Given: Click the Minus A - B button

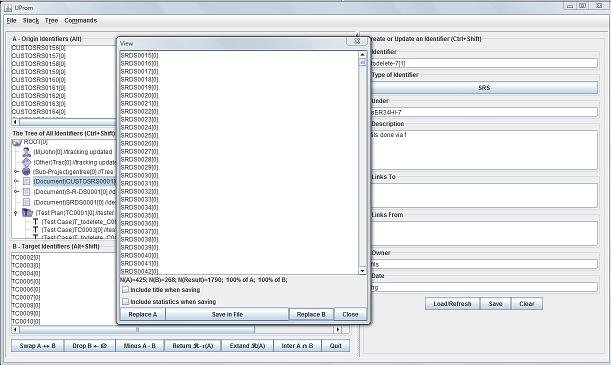Looking at the screenshot, I should [x=140, y=346].
